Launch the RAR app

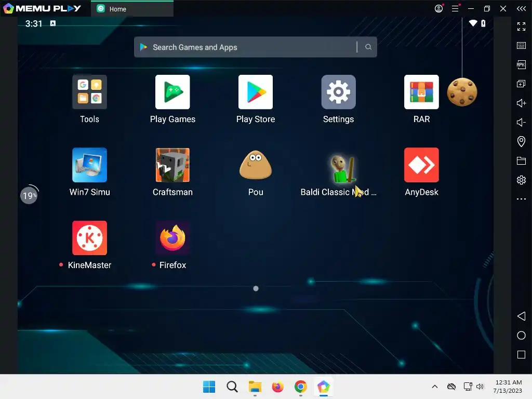pos(421,92)
